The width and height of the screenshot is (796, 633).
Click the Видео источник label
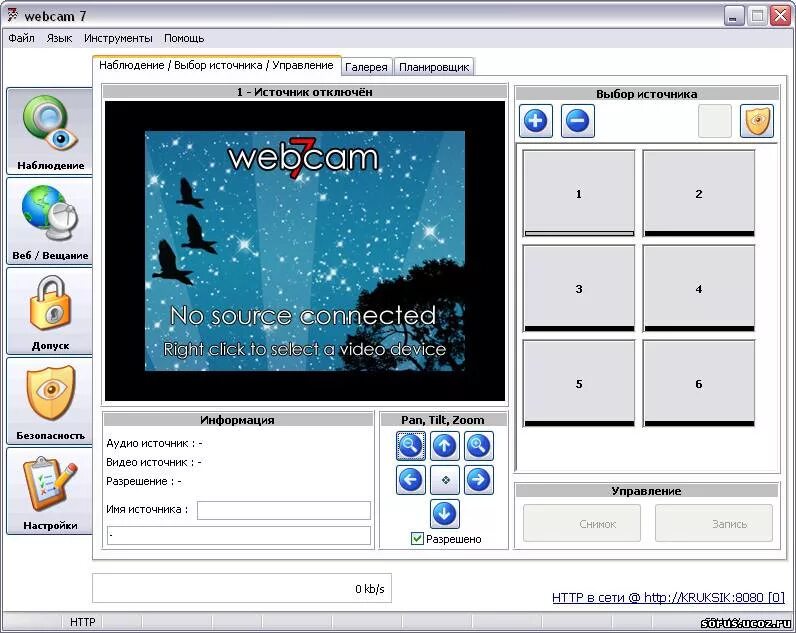pyautogui.click(x=154, y=462)
